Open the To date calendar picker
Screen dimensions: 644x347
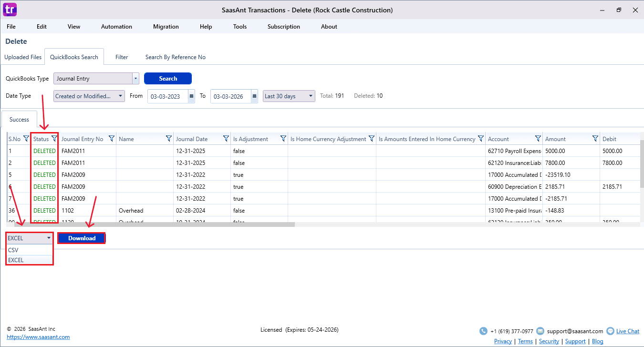254,96
